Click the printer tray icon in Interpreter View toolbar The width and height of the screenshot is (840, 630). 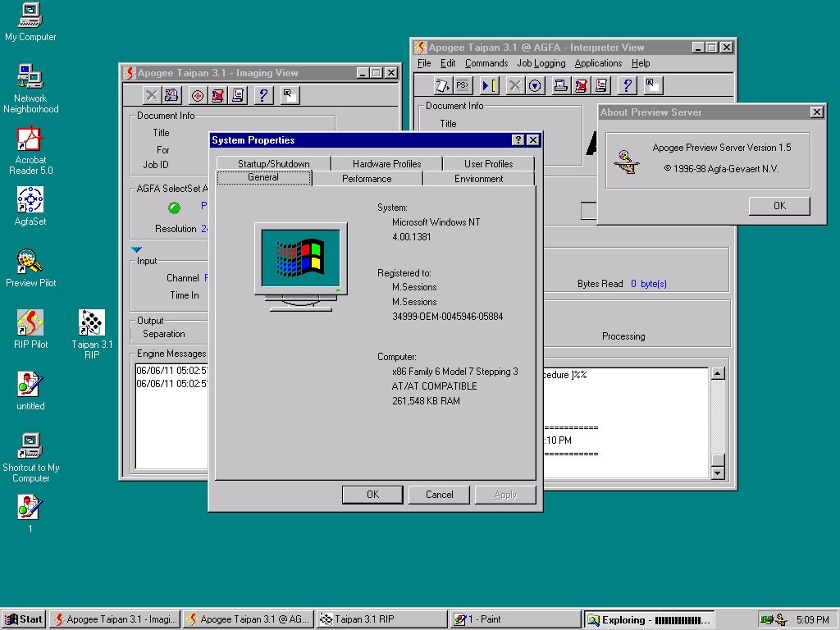[561, 85]
